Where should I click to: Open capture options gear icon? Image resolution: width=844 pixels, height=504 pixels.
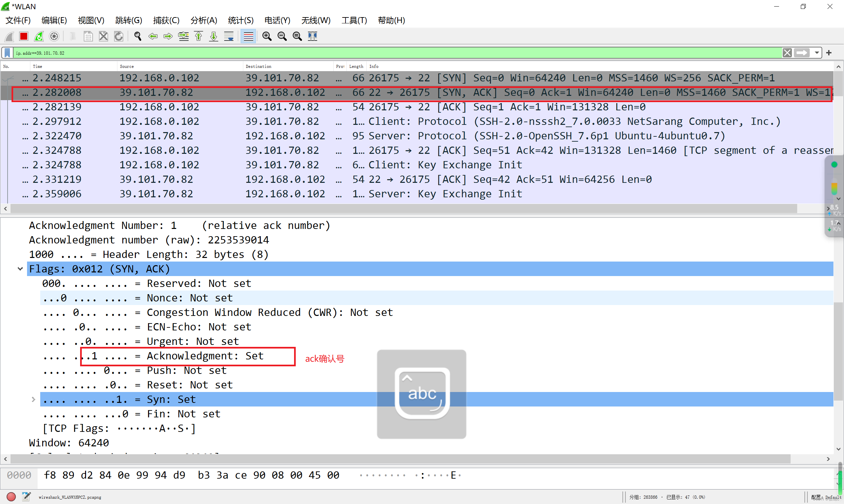coord(54,36)
